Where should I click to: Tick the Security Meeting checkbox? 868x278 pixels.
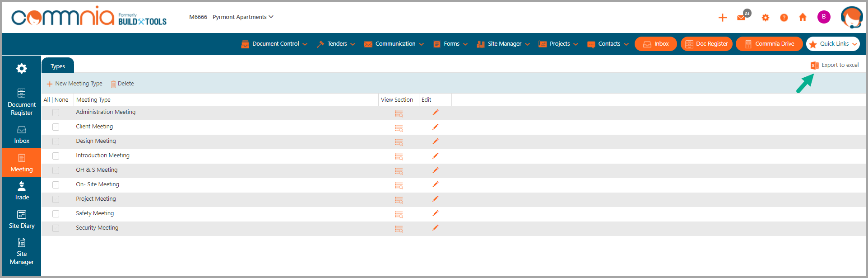tap(56, 228)
